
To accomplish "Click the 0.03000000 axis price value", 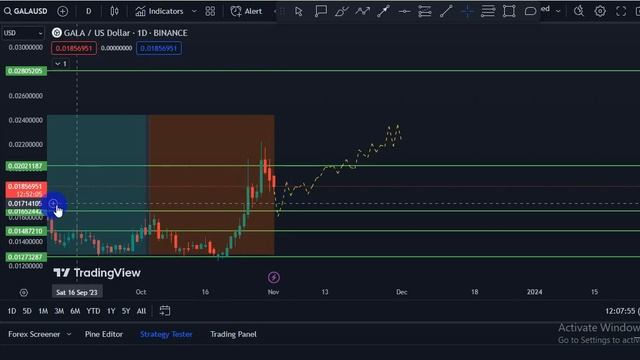I will coord(26,47).
